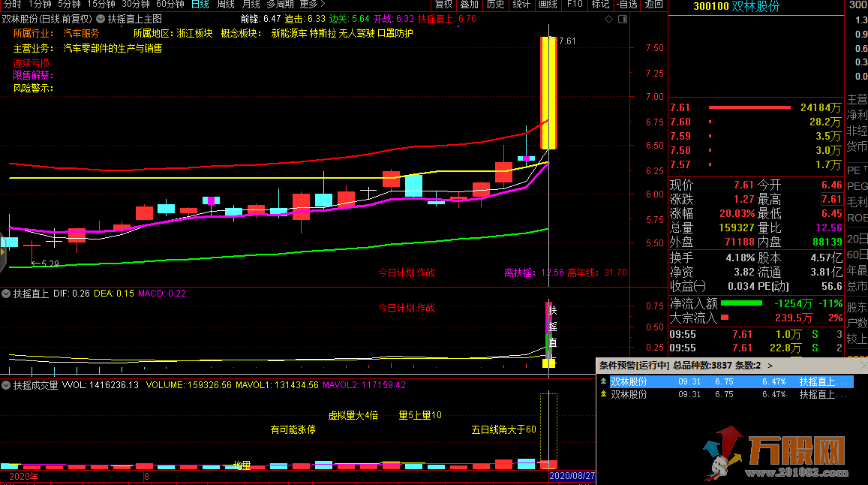Screen dimensions: 868x485
Task: Click the 新能源车 concept label
Action: tap(289, 33)
